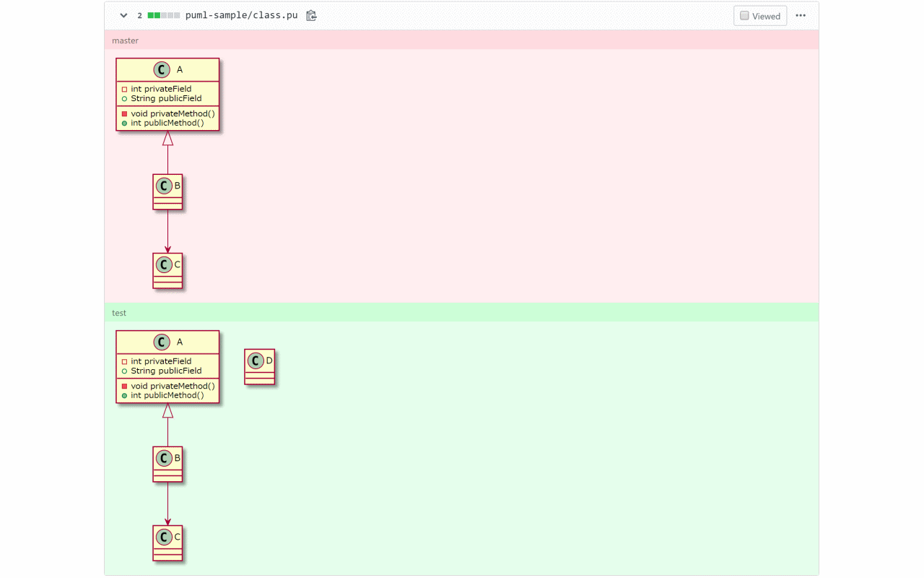Image resolution: width=924 pixels, height=578 pixels.
Task: Click class A icon in test diagram
Action: click(x=162, y=342)
